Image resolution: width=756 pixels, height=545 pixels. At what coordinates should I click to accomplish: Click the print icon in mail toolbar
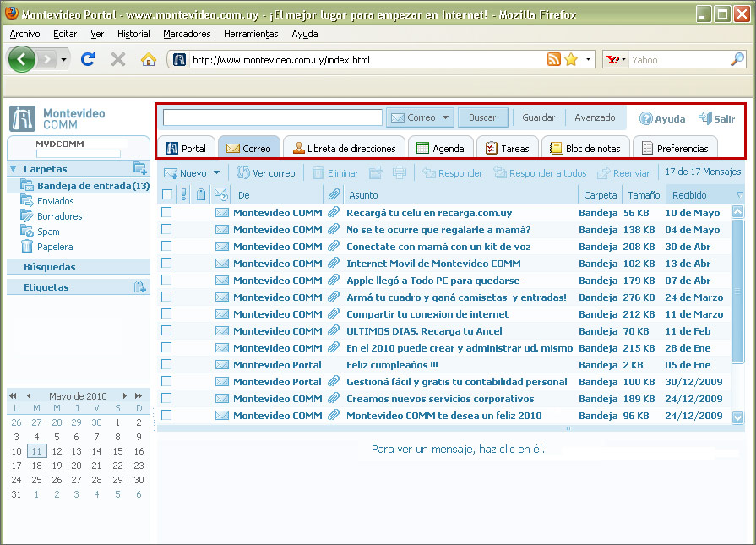[x=400, y=173]
